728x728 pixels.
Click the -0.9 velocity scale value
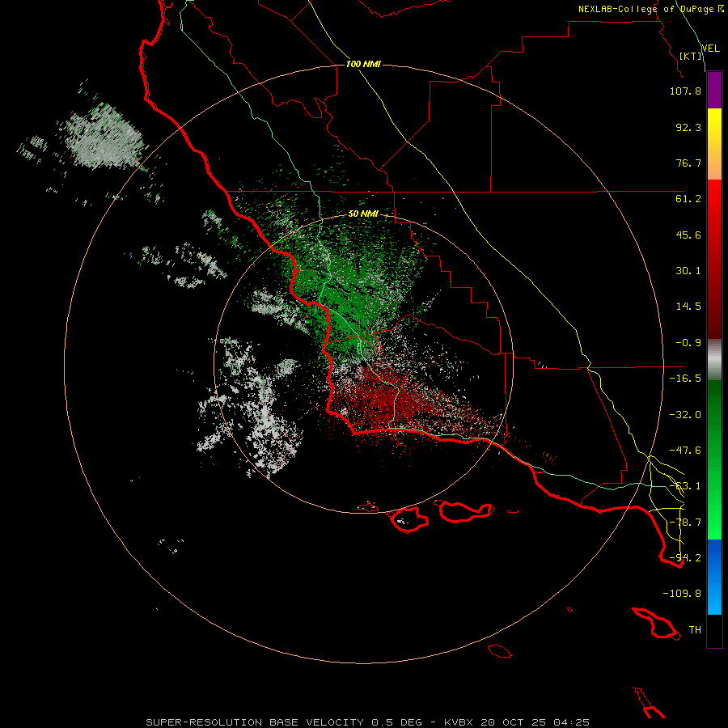pyautogui.click(x=688, y=343)
